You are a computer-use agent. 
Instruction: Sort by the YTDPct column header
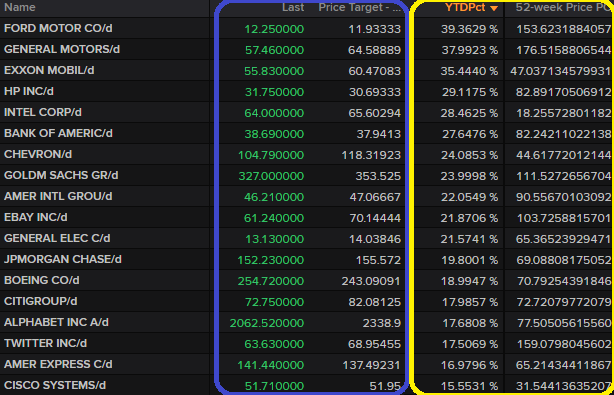[x=465, y=7]
